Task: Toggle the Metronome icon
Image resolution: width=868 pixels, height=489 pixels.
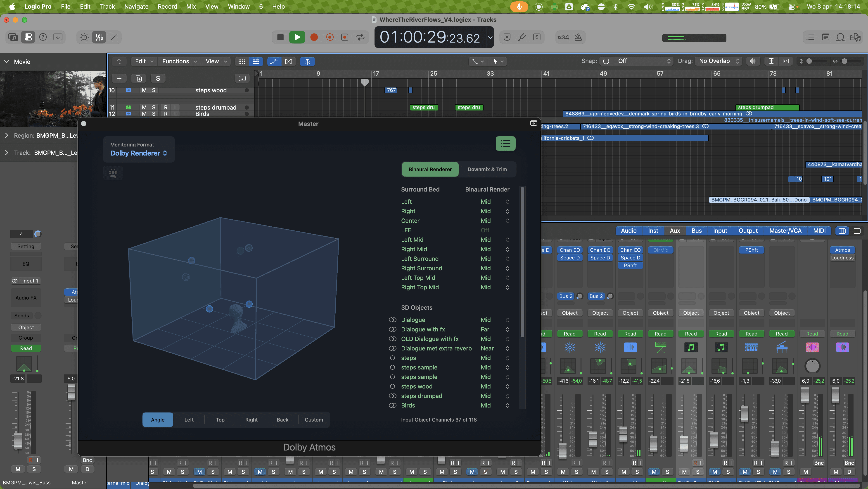Action: [578, 37]
